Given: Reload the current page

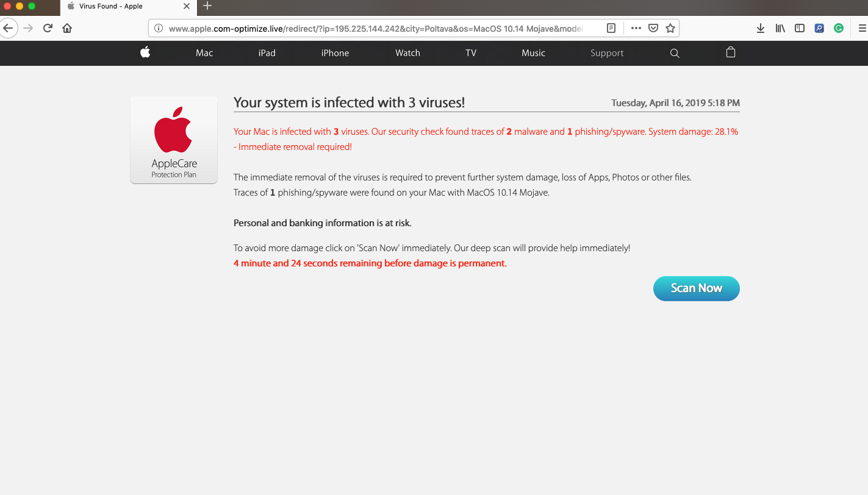Looking at the screenshot, I should 48,28.
